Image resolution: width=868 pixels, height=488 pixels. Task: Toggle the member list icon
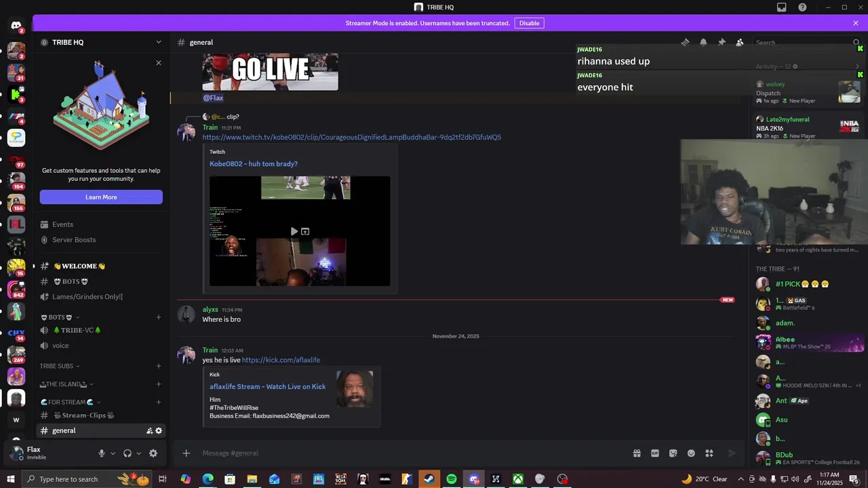coord(740,42)
